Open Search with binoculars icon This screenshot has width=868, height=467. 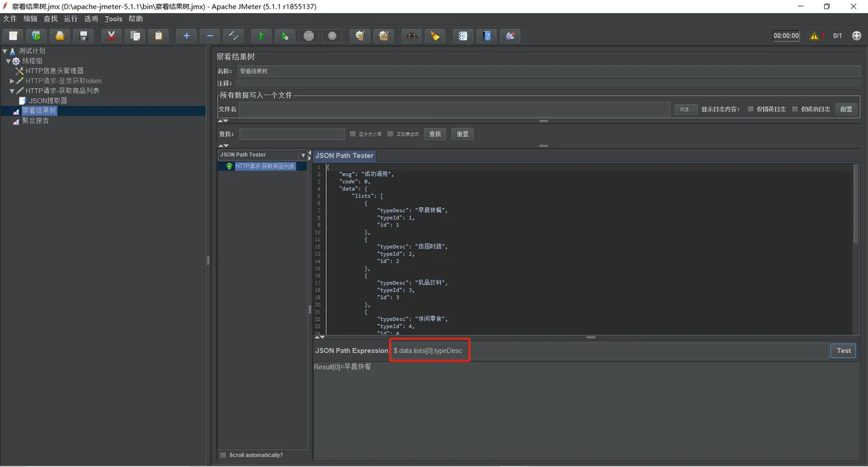tap(411, 36)
